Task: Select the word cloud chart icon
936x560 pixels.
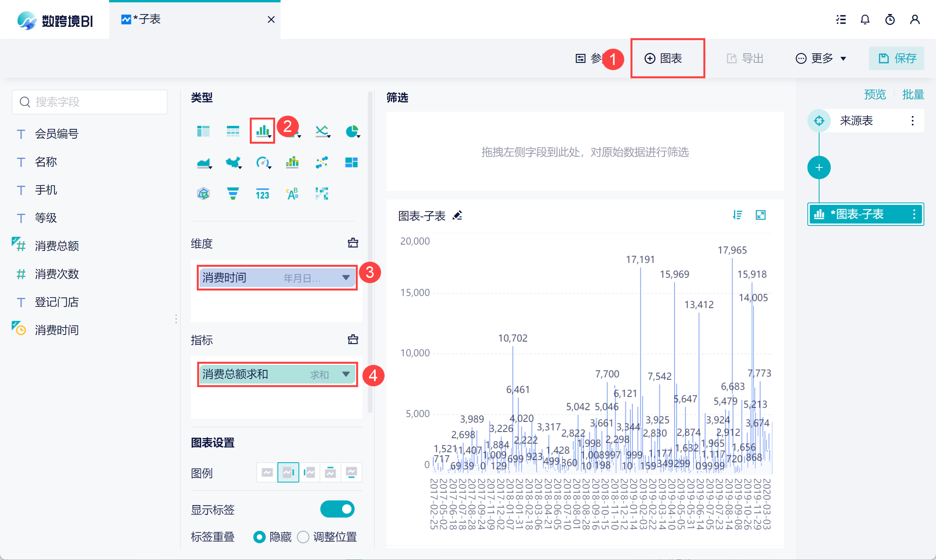Action: tap(292, 193)
